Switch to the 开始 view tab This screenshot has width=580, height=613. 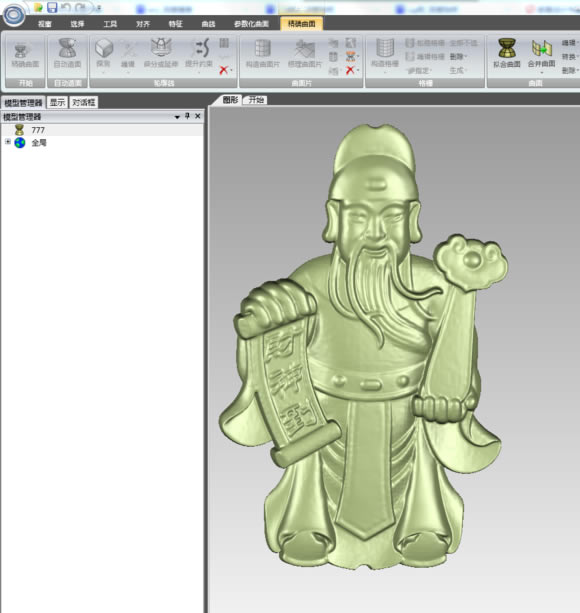[x=256, y=100]
